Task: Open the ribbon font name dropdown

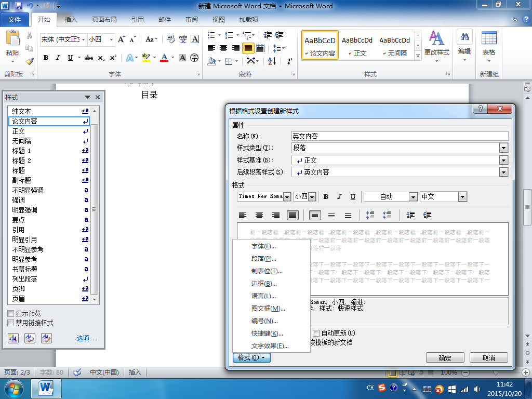Action: click(83, 39)
